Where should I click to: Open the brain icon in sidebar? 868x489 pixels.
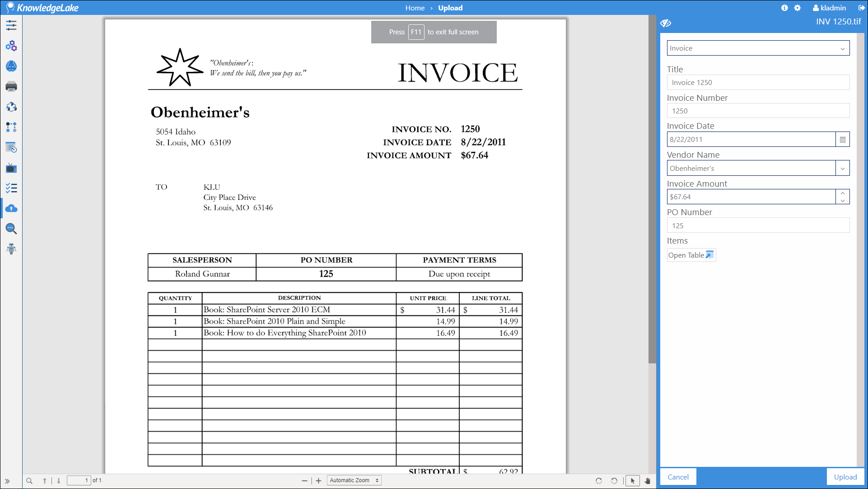pos(11,66)
